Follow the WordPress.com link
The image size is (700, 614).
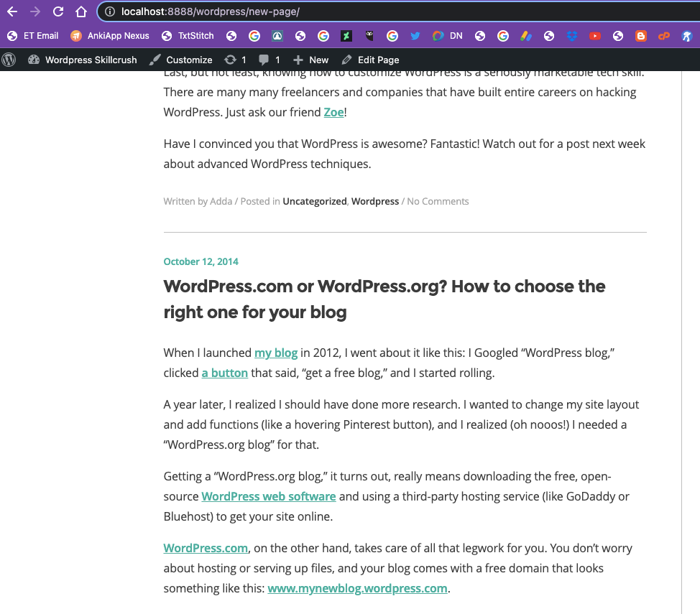click(x=206, y=548)
